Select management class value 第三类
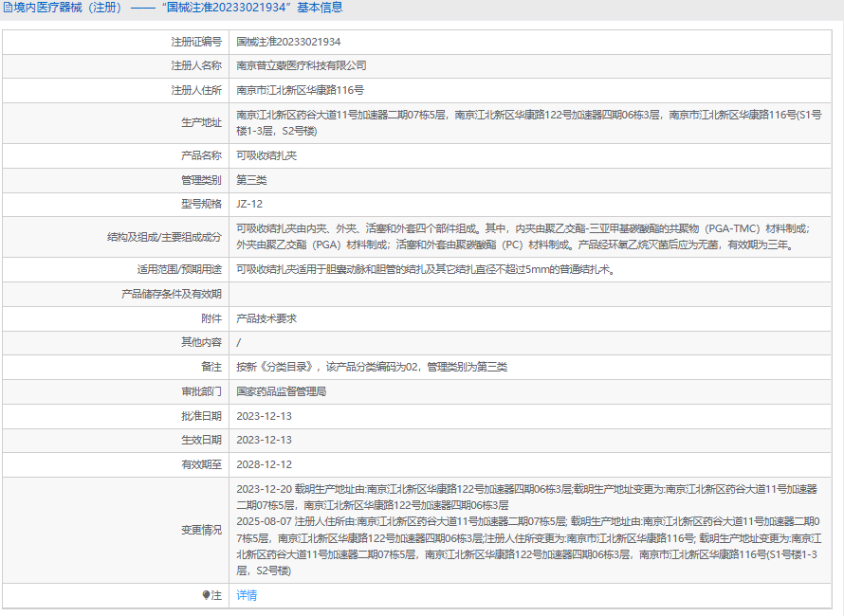This screenshot has width=844, height=616. [x=251, y=180]
